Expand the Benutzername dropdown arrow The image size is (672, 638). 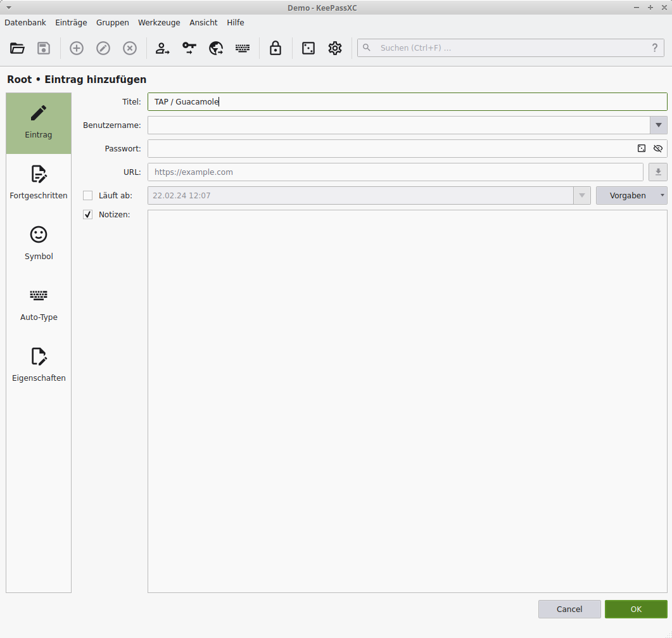[658, 125]
